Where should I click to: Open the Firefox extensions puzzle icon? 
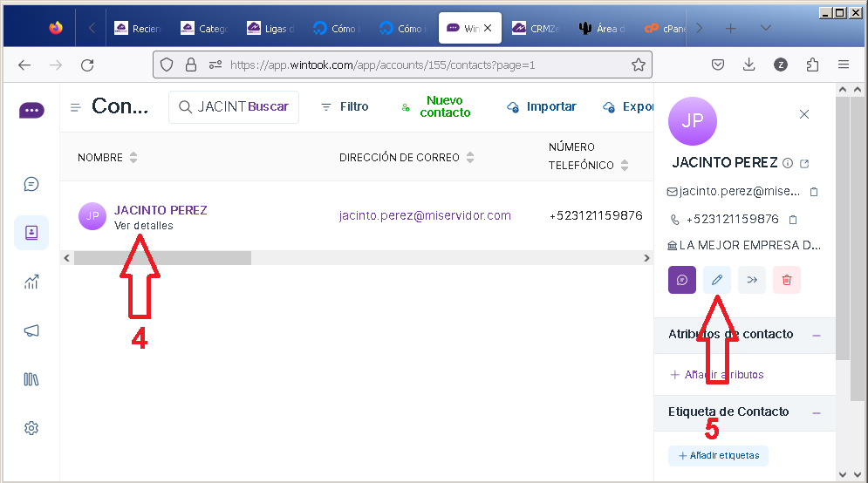pyautogui.click(x=812, y=65)
